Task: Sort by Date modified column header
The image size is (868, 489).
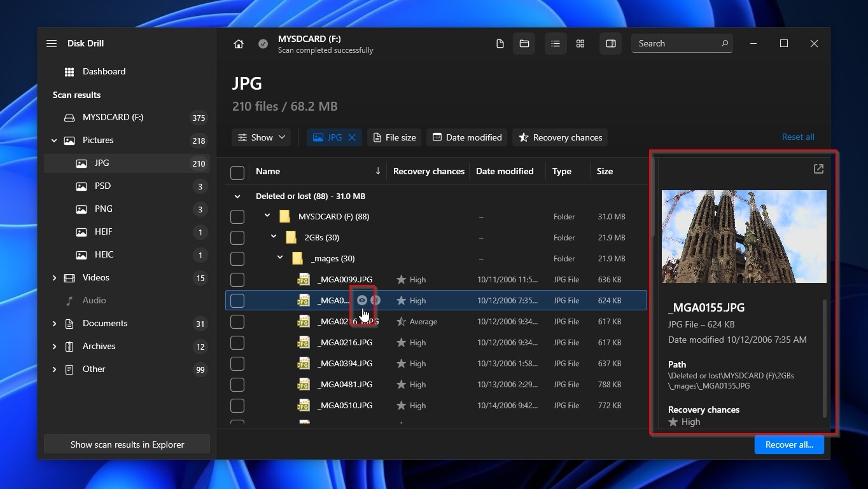Action: (505, 171)
